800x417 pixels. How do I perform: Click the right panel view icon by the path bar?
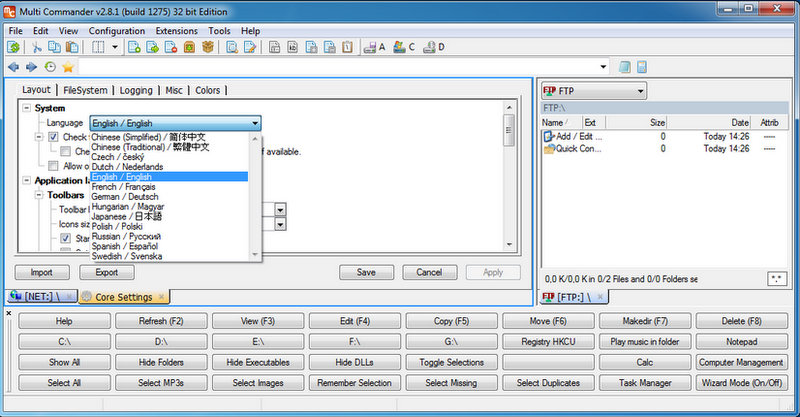click(642, 67)
